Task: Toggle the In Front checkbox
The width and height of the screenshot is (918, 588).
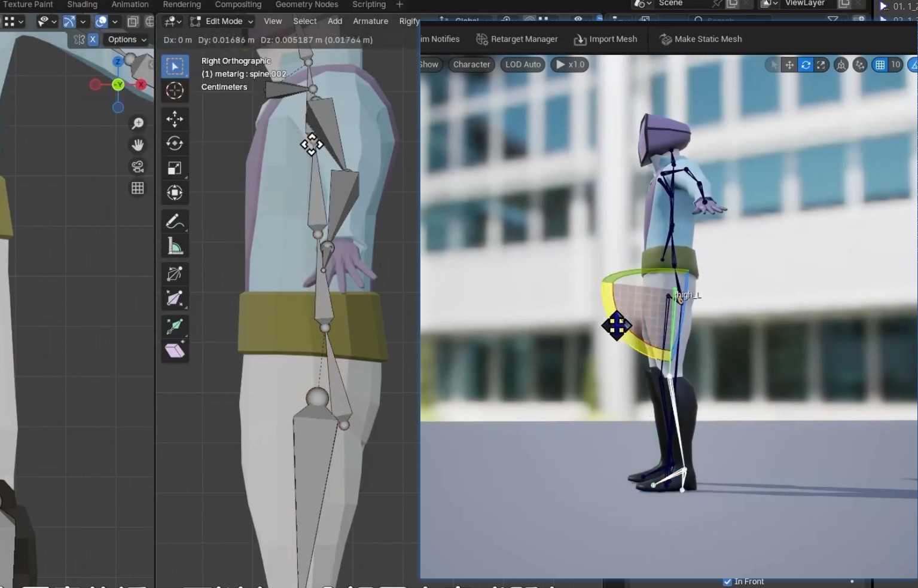Action: (727, 581)
